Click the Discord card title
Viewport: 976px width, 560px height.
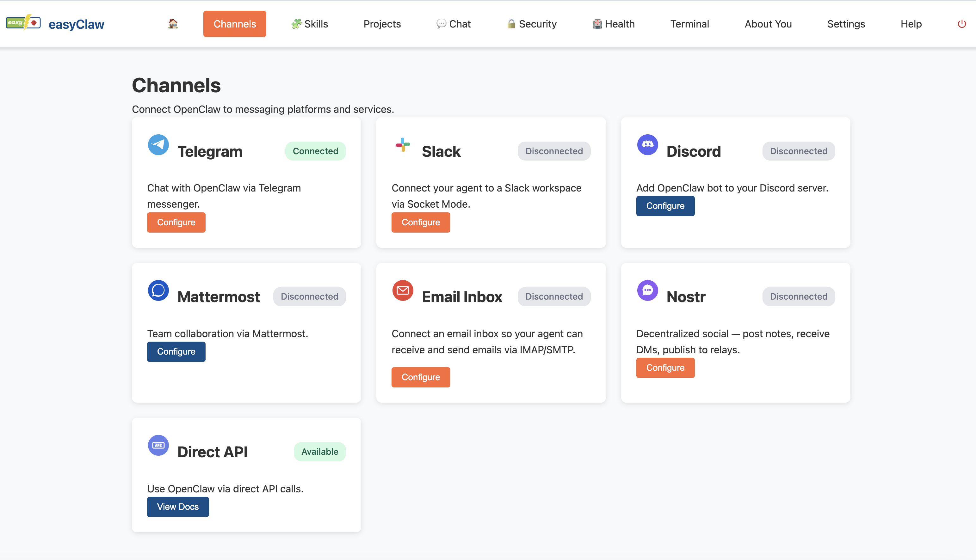pos(694,152)
